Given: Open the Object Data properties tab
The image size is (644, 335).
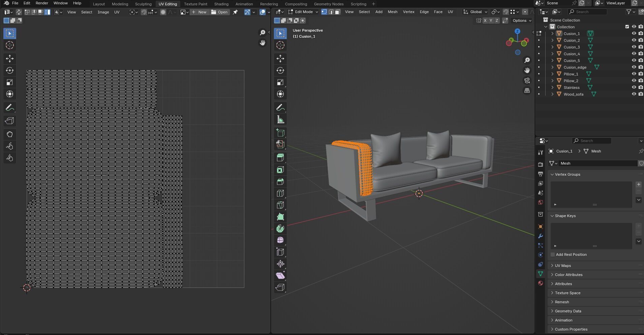Looking at the screenshot, I should point(540,274).
